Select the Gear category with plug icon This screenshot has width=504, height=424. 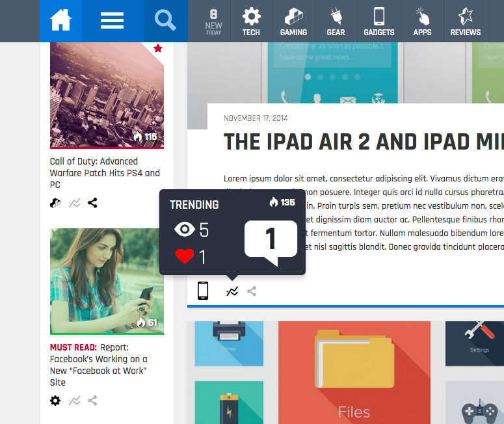336,21
